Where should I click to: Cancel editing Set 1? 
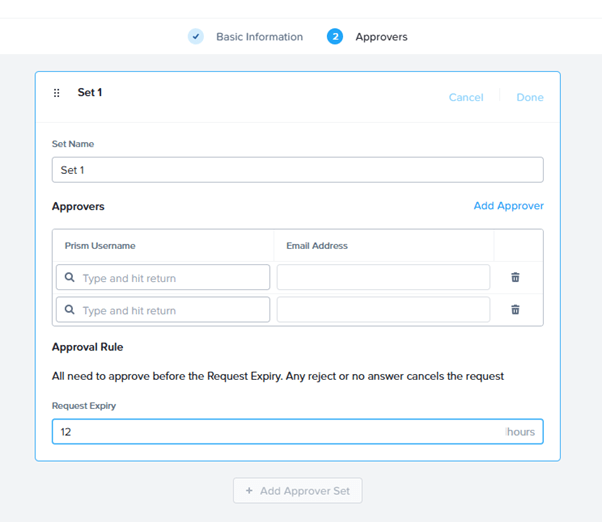coord(466,97)
